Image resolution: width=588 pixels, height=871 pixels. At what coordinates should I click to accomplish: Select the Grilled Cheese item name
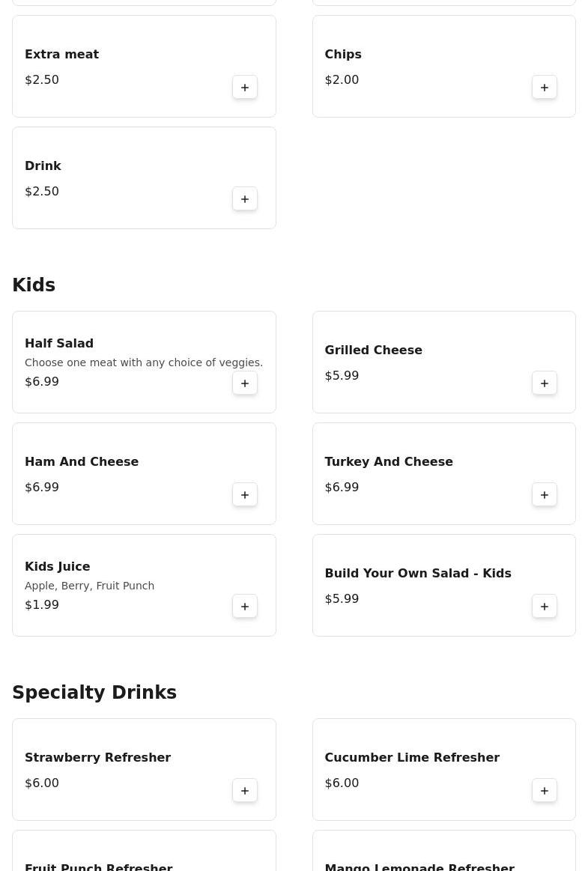pos(373,350)
